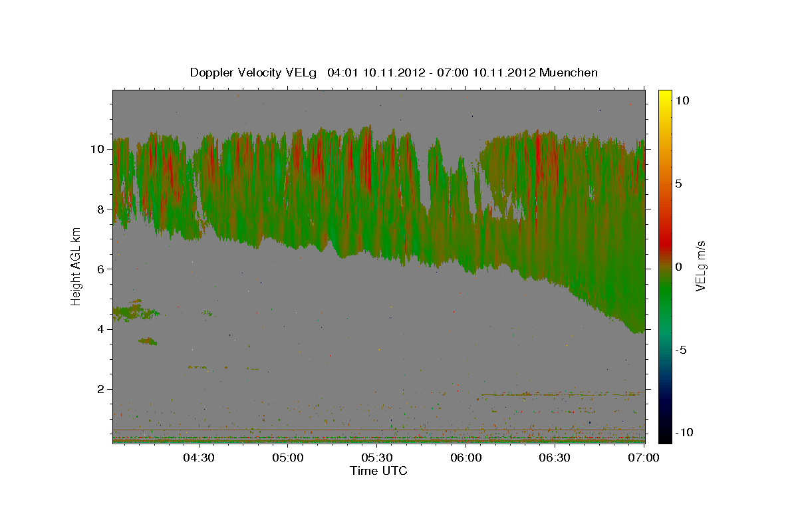Click the black bottom of the velocity colorbar
This screenshot has height=532, width=798.
[664, 432]
